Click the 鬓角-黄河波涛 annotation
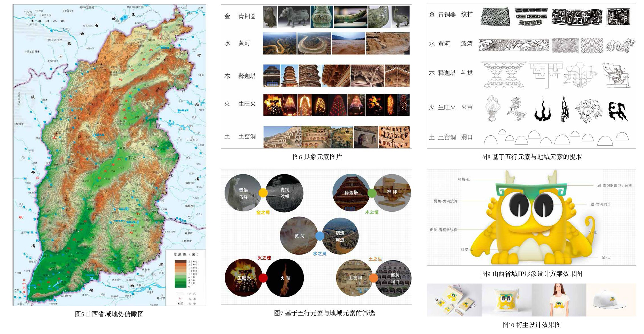Viewport: 644px width, 334px height. pyautogui.click(x=446, y=201)
